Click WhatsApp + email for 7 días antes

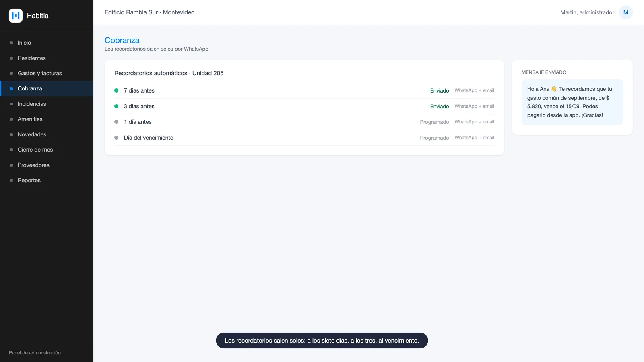(474, 90)
